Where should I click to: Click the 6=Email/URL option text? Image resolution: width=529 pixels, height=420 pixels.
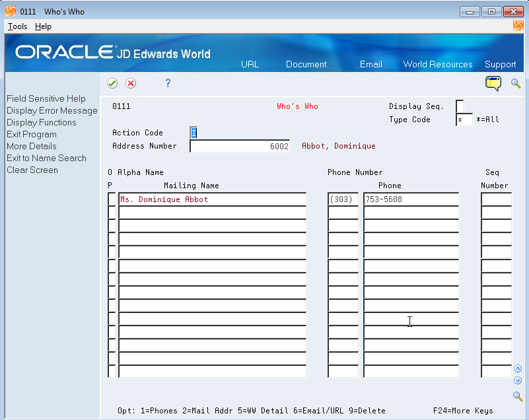(318, 411)
